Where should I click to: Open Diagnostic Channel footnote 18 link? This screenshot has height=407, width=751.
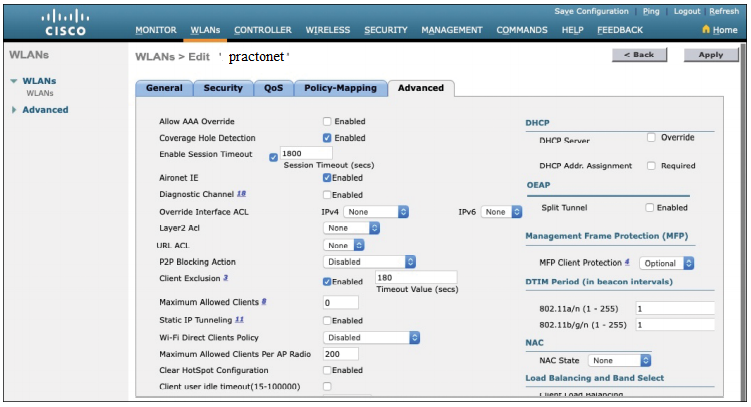pyautogui.click(x=241, y=193)
